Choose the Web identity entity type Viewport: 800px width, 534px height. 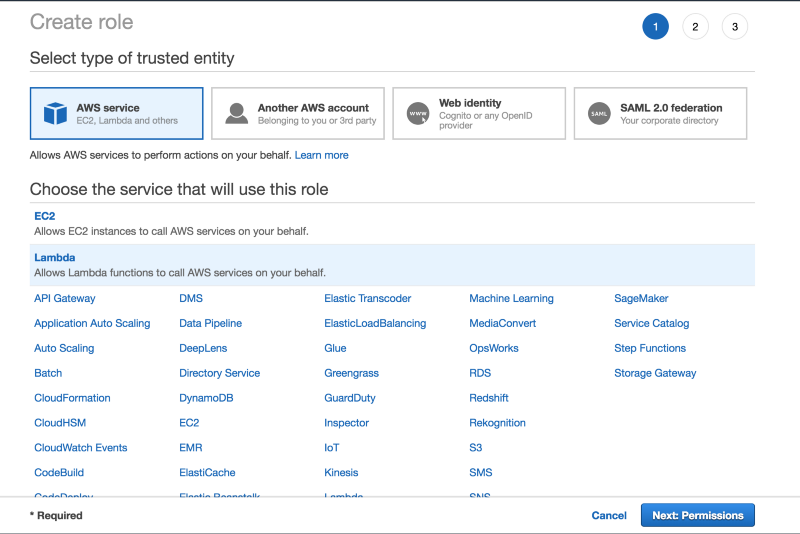click(x=479, y=113)
